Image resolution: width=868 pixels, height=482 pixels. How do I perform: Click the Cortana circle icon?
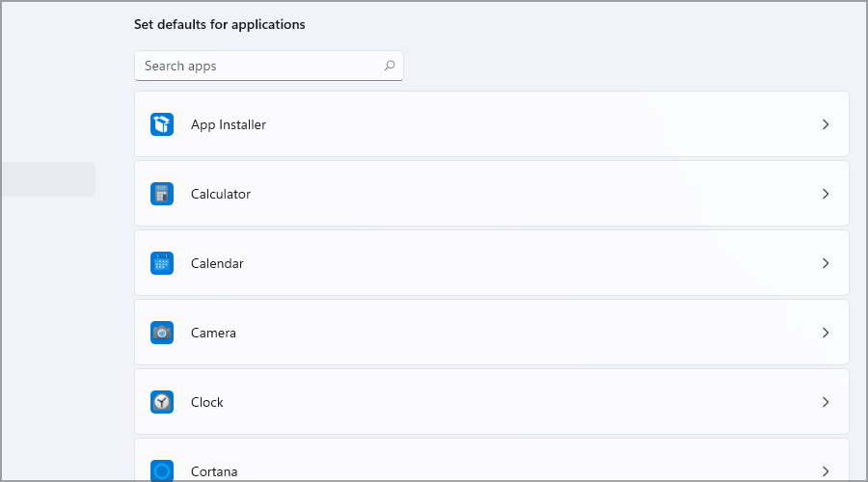point(162,471)
